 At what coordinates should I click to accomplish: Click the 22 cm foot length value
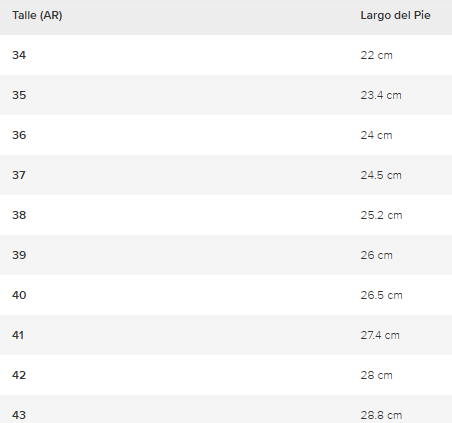pyautogui.click(x=376, y=55)
